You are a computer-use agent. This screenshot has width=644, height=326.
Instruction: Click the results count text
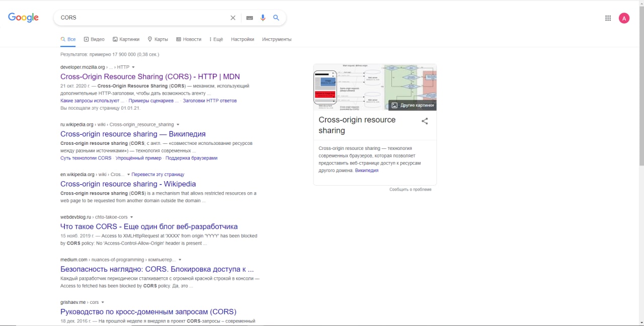pyautogui.click(x=110, y=54)
